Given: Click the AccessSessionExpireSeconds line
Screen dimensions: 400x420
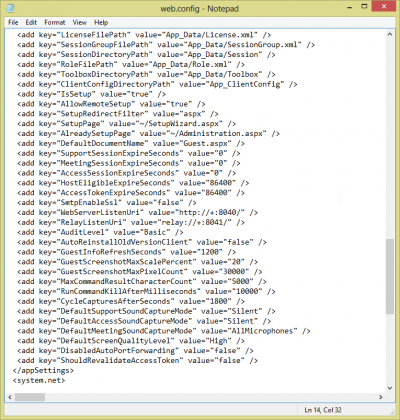Looking at the screenshot, I should [x=126, y=173].
